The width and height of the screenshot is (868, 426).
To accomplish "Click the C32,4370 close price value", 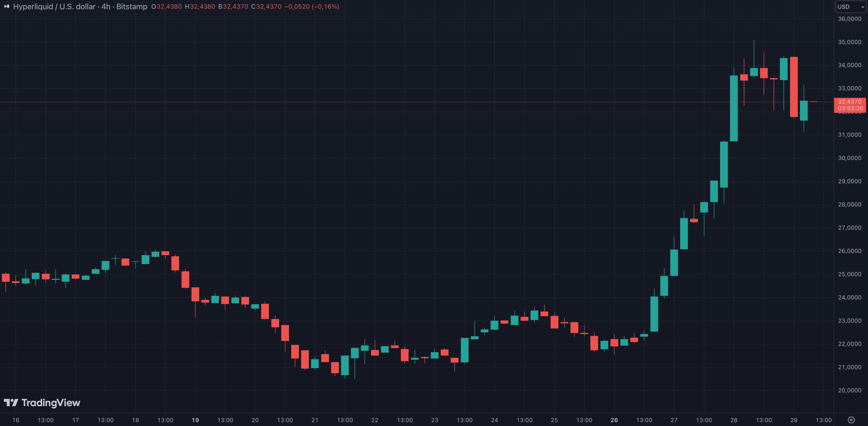I will click(266, 7).
